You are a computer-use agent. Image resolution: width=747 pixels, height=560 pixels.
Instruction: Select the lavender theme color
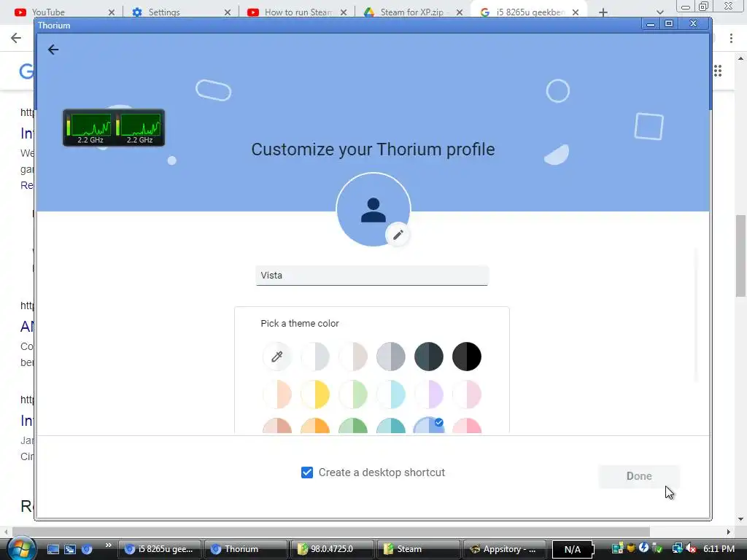tap(429, 394)
